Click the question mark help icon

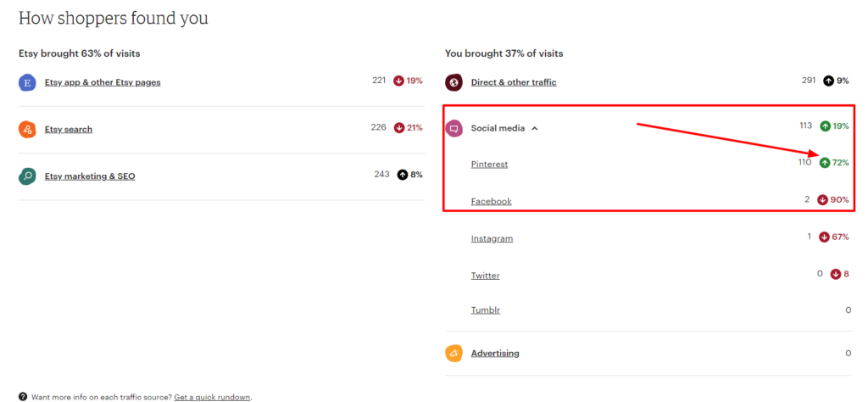tap(23, 397)
